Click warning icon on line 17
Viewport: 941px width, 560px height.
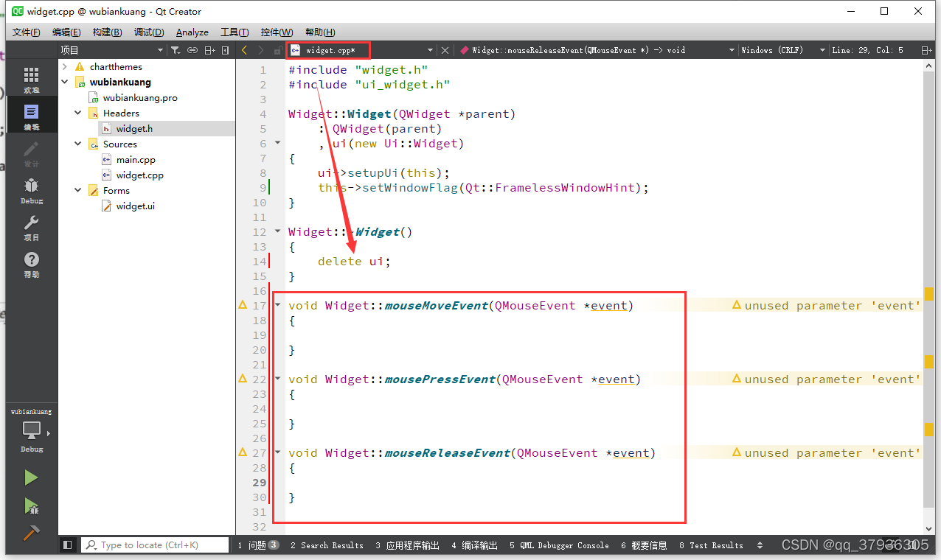pos(243,304)
